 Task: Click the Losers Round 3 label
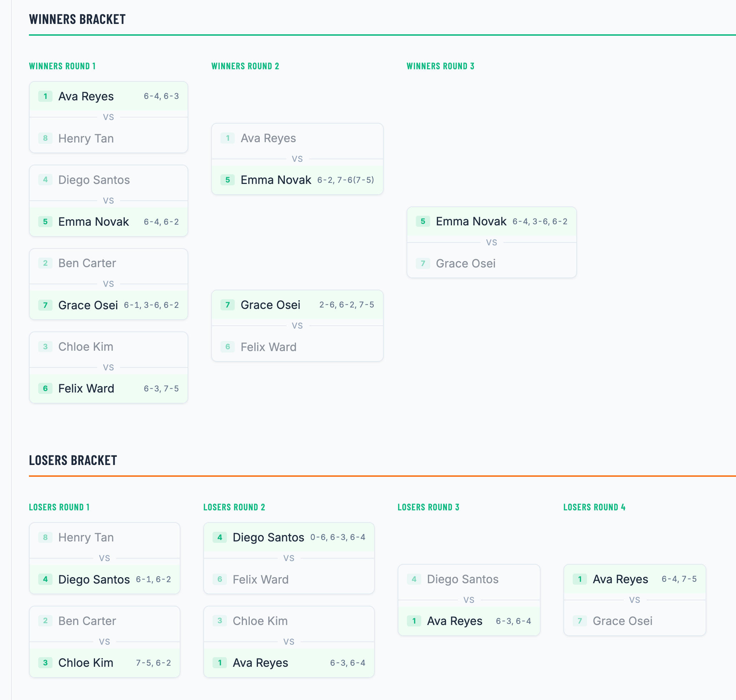428,507
